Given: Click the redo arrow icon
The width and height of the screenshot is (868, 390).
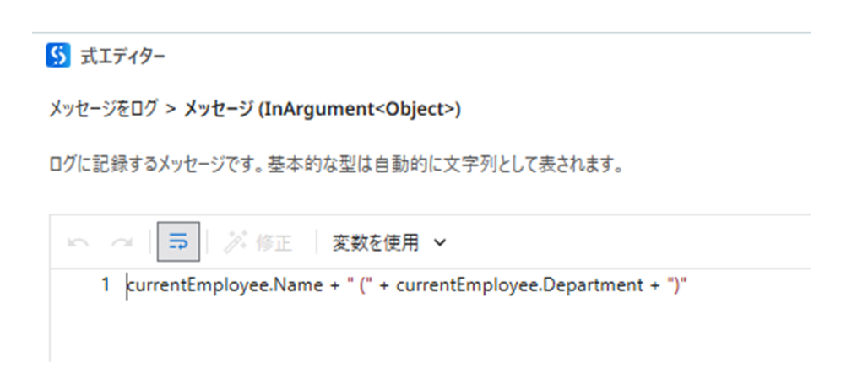Looking at the screenshot, I should pyautogui.click(x=122, y=243).
